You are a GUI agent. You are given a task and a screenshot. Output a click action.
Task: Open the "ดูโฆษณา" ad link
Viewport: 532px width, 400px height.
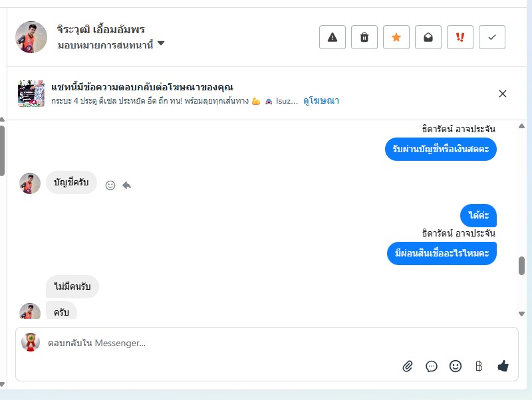[x=321, y=101]
